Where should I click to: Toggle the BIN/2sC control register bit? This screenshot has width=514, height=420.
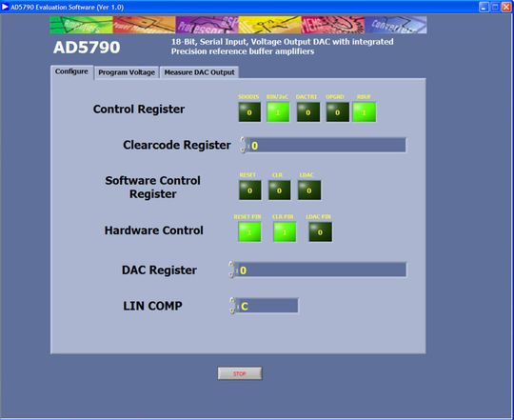[x=278, y=112]
